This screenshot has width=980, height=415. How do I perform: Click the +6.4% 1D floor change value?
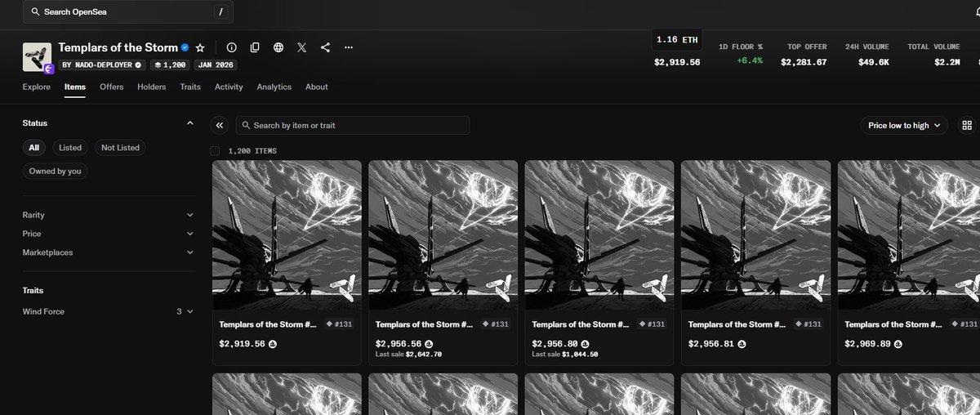(749, 60)
